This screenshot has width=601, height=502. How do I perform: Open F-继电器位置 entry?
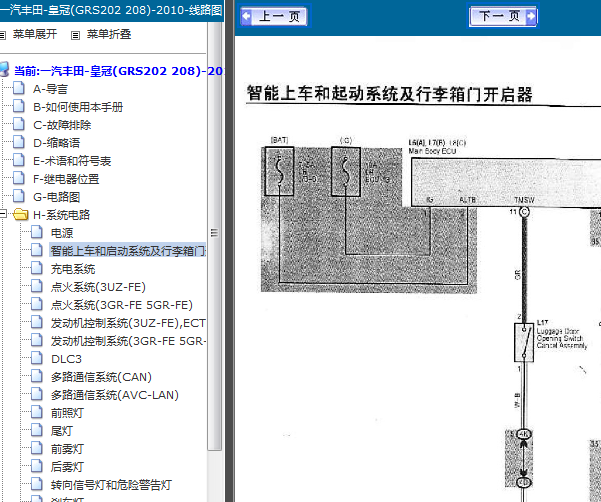pyautogui.click(x=66, y=179)
